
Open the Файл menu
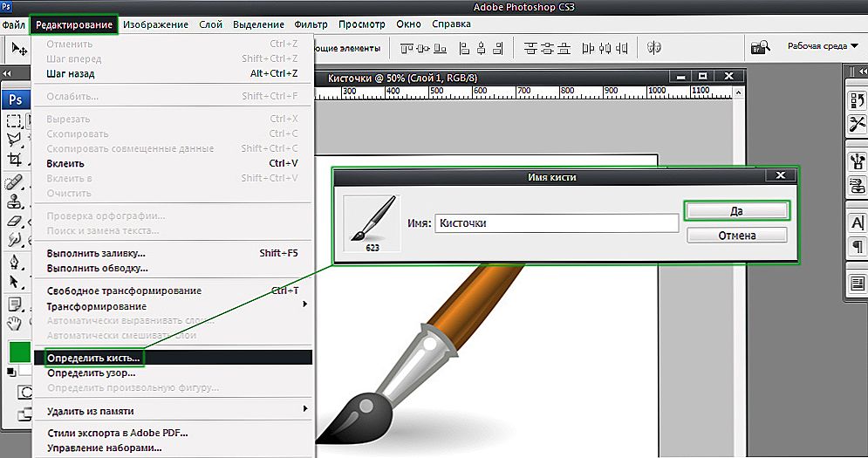pyautogui.click(x=13, y=24)
